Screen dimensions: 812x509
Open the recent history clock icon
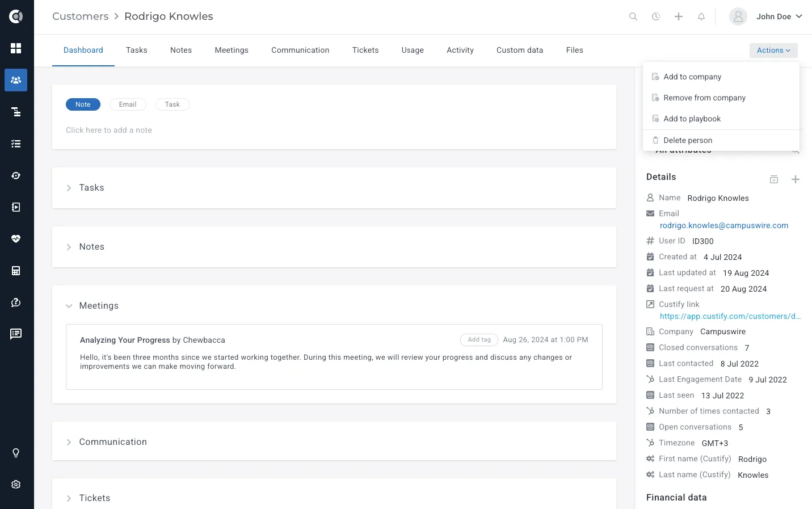click(656, 16)
